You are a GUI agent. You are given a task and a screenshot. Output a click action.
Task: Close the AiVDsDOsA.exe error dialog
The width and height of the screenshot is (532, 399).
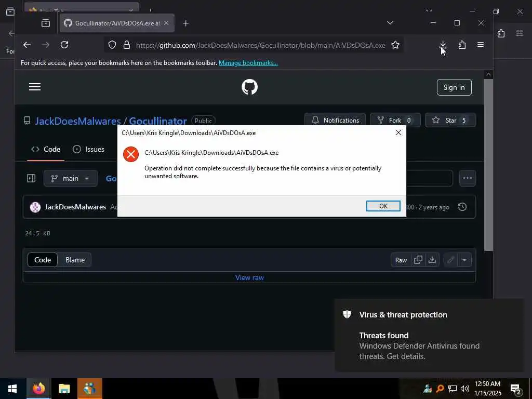click(x=398, y=132)
